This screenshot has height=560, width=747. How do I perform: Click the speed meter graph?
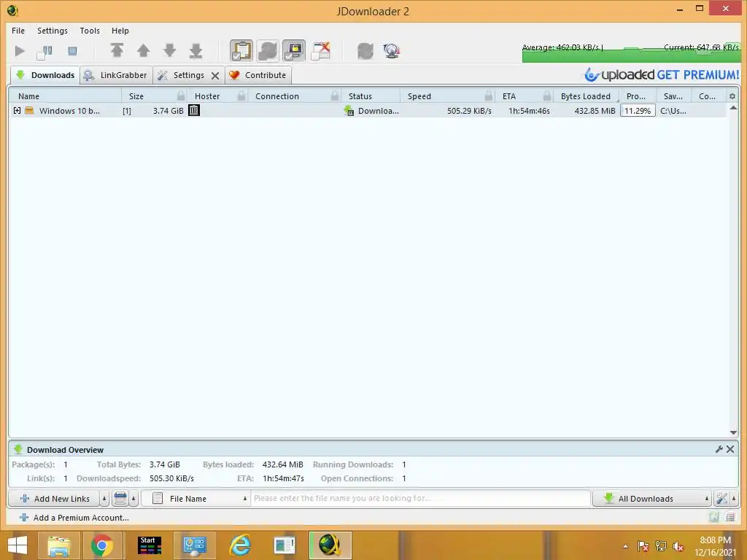tap(631, 52)
